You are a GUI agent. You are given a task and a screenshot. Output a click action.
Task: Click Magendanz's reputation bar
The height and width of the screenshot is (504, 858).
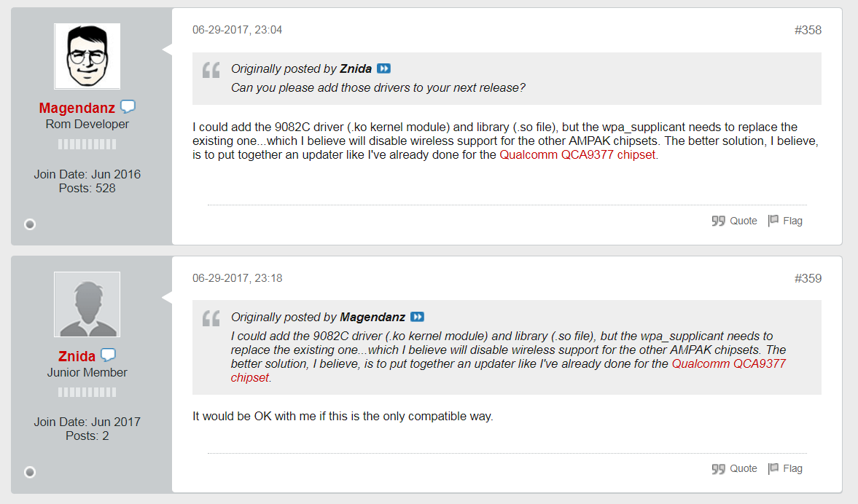click(x=87, y=144)
